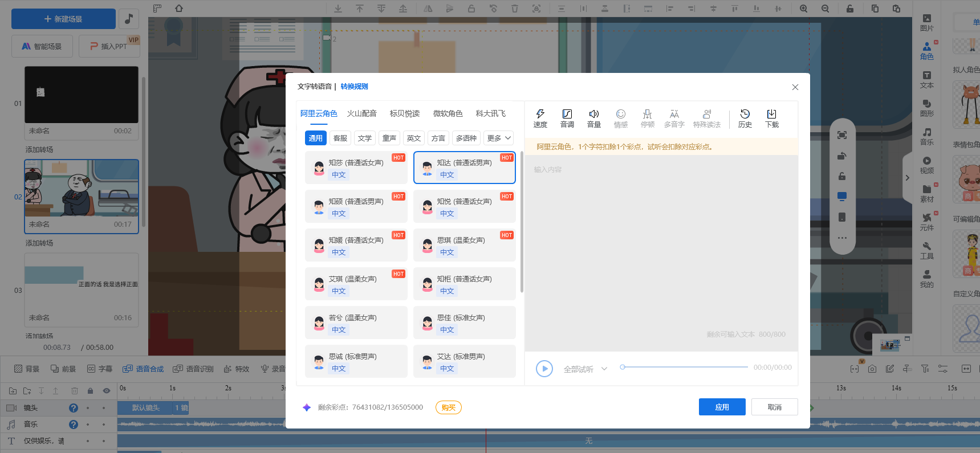Open the 转换规则 link
The width and height of the screenshot is (980, 453).
(354, 87)
